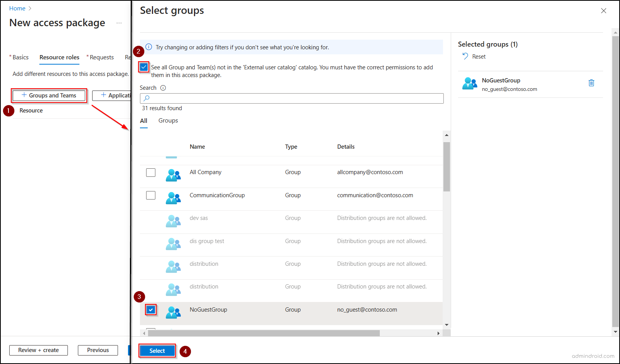Click the blue Select button
Screen dimensions: 620x364
click(x=157, y=351)
